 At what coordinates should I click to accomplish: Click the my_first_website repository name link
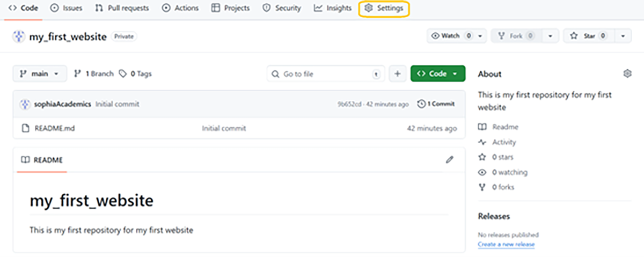pyautogui.click(x=68, y=36)
